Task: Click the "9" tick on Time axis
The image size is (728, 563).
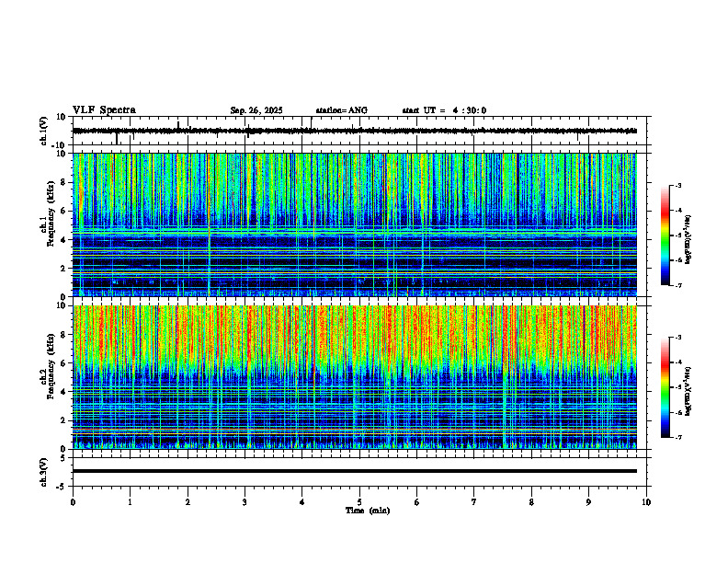Action: 588,502
